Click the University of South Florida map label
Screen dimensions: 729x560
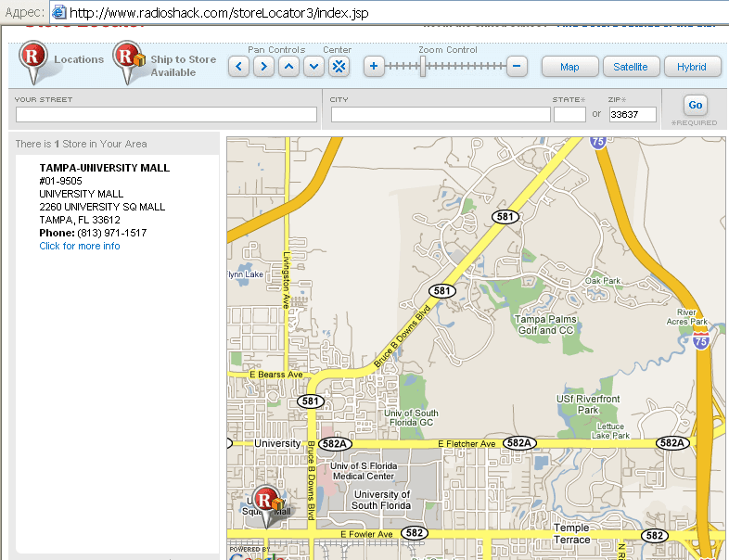(x=382, y=500)
